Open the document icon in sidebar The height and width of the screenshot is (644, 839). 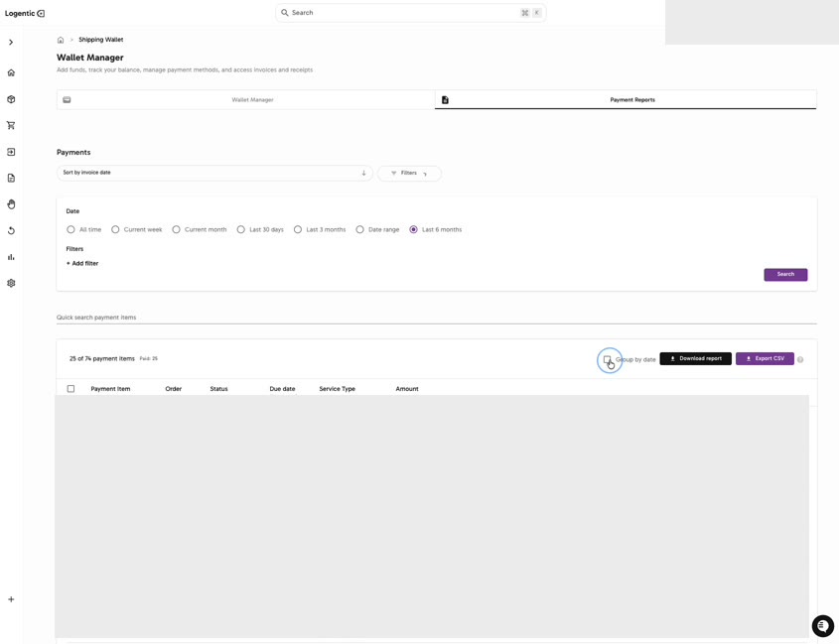click(11, 178)
